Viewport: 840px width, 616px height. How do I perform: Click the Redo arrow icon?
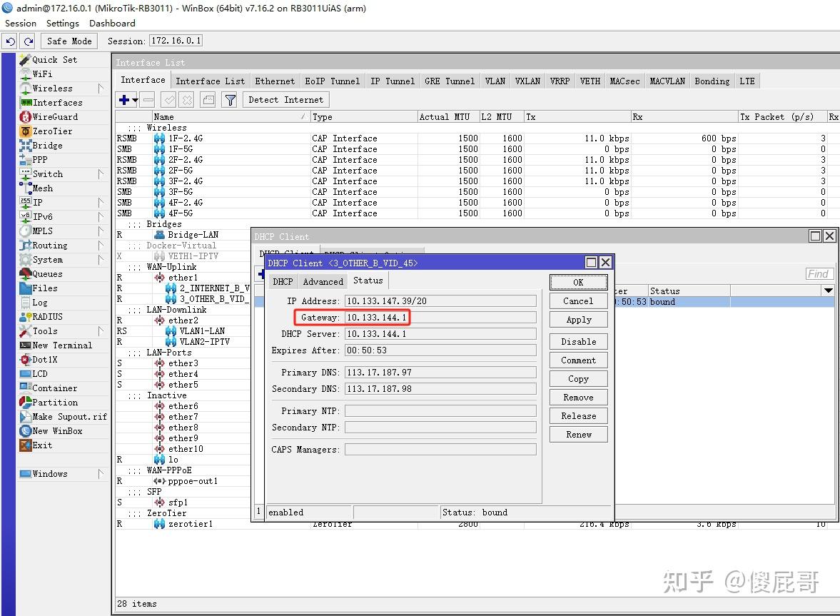pyautogui.click(x=29, y=41)
